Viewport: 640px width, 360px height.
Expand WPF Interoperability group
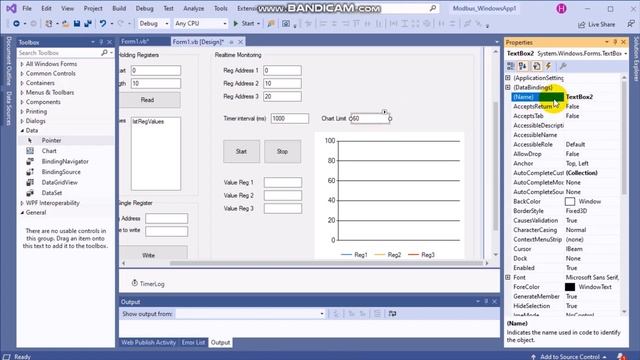pyautogui.click(x=22, y=203)
